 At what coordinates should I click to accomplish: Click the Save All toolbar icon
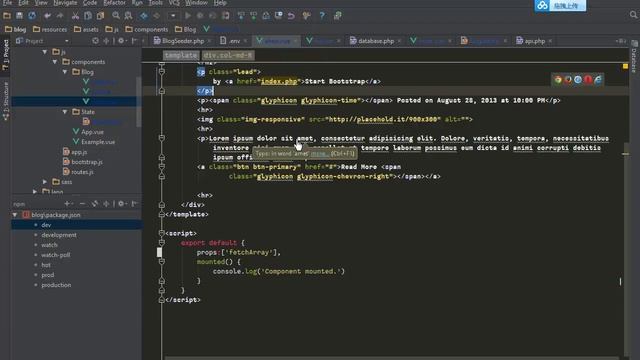(19, 16)
